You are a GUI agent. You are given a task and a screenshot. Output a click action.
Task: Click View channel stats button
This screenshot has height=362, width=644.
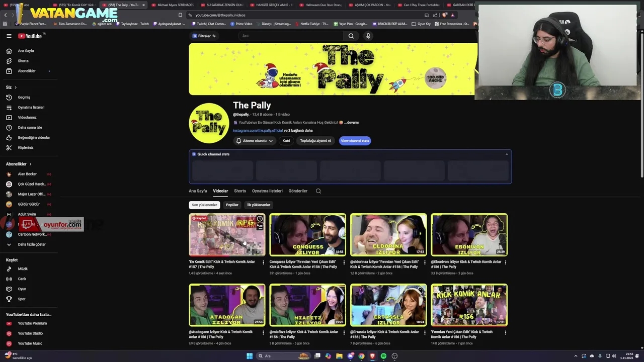[355, 141]
